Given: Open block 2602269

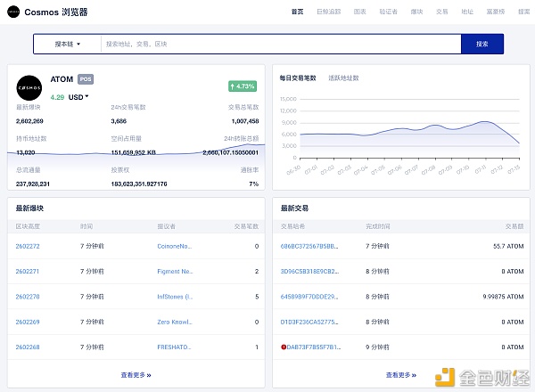Looking at the screenshot, I should coord(28,322).
